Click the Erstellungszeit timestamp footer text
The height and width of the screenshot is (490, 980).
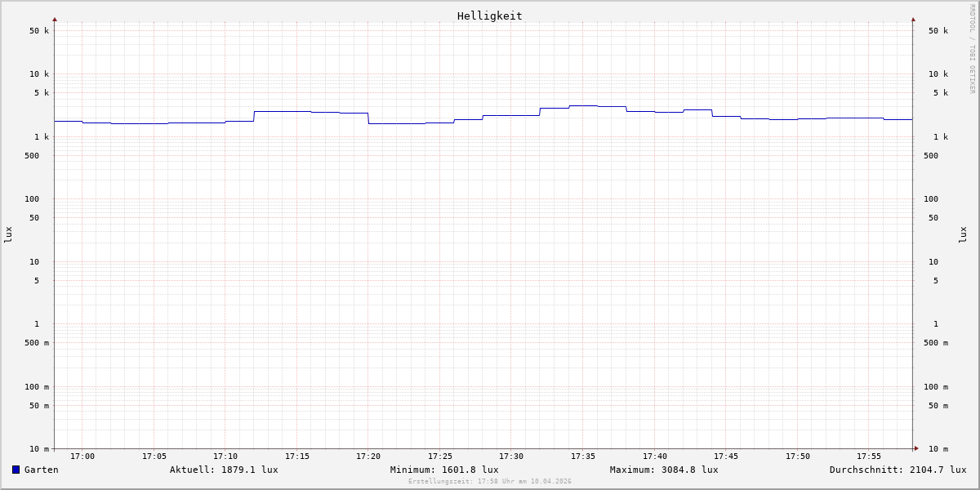[x=489, y=482]
